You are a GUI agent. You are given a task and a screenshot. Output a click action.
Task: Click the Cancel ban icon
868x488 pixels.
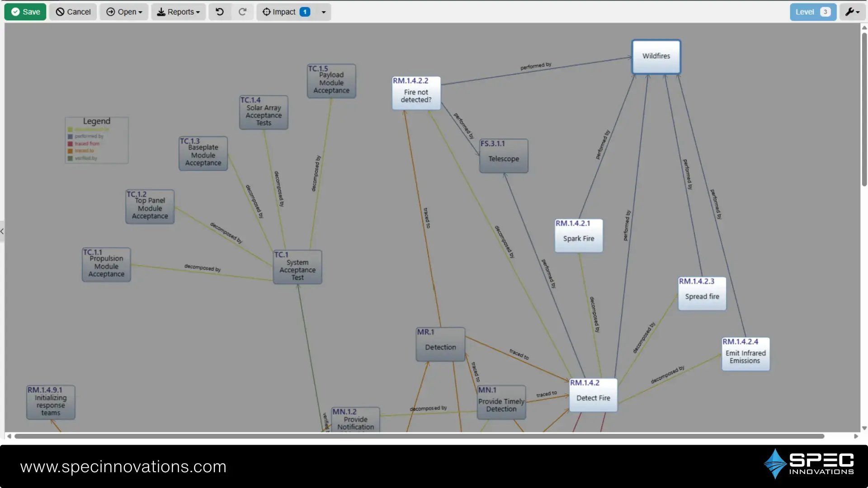pyautogui.click(x=61, y=12)
